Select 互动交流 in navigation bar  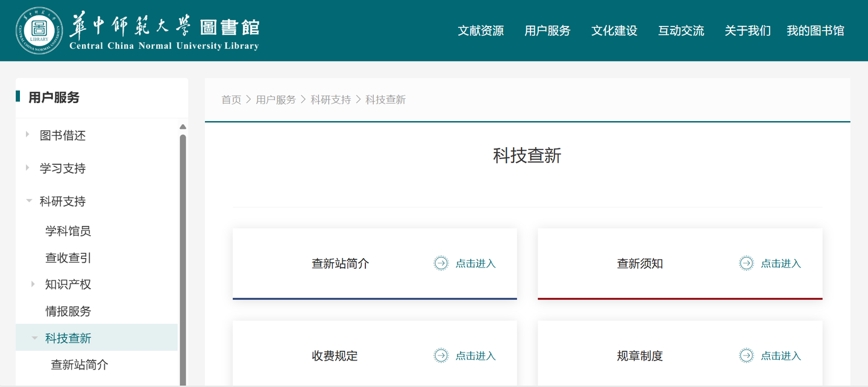pyautogui.click(x=681, y=31)
